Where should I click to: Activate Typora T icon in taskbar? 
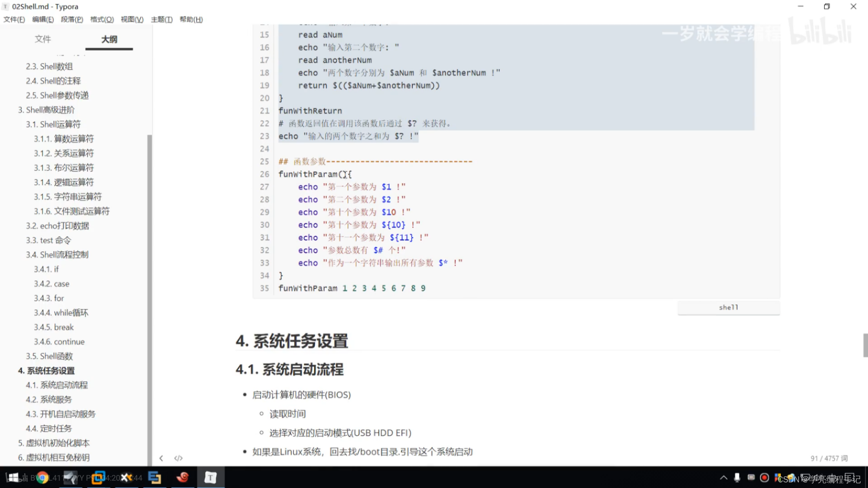(210, 478)
